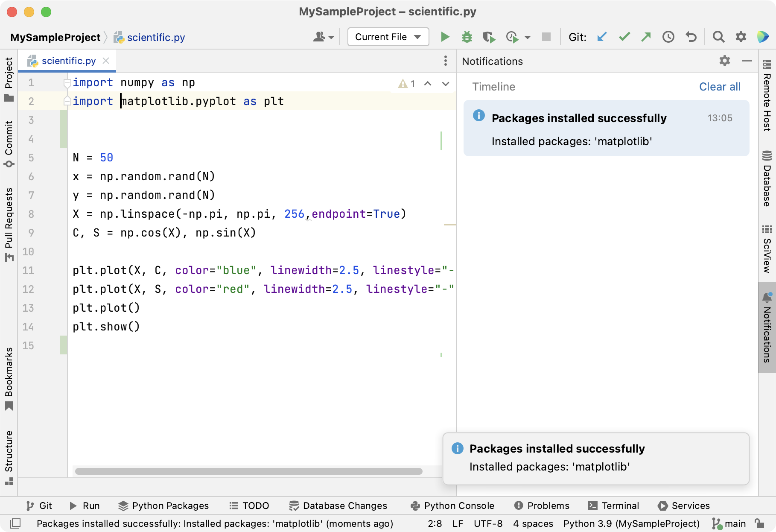Screen dimensions: 776x532
Task: Open IDE Settings with the gear icon
Action: [x=740, y=37]
